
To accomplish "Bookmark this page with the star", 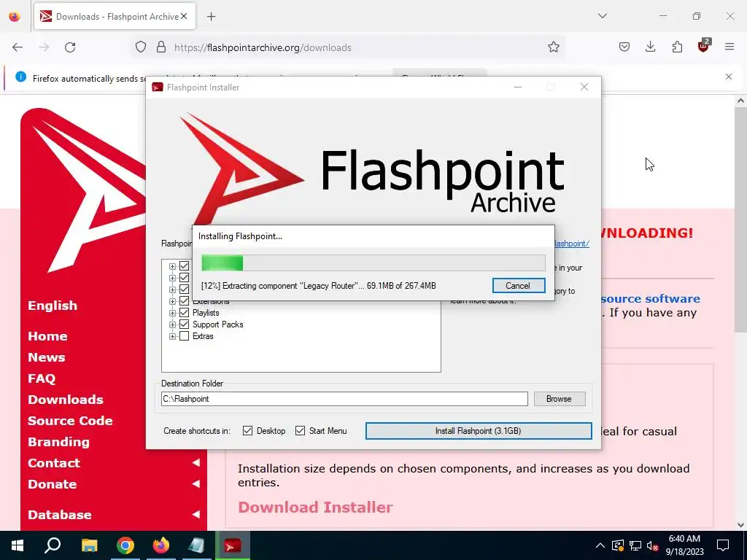I will tap(553, 47).
